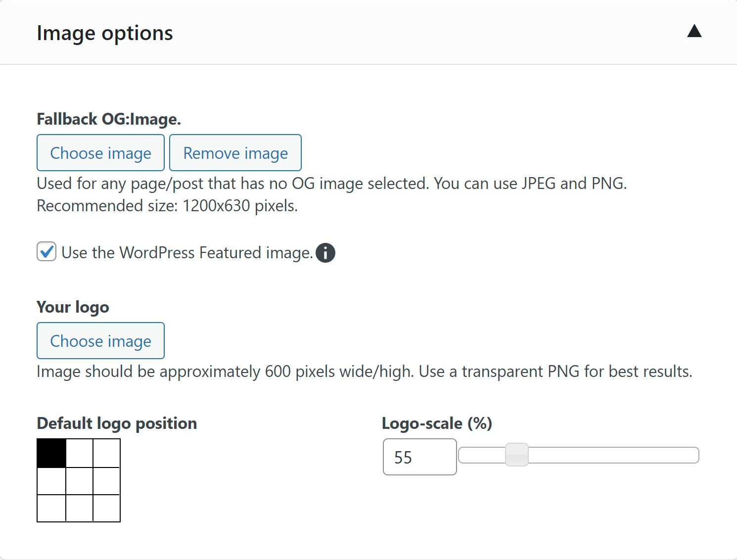Select middle-right logo position cell
The width and height of the screenshot is (737, 560).
click(106, 481)
